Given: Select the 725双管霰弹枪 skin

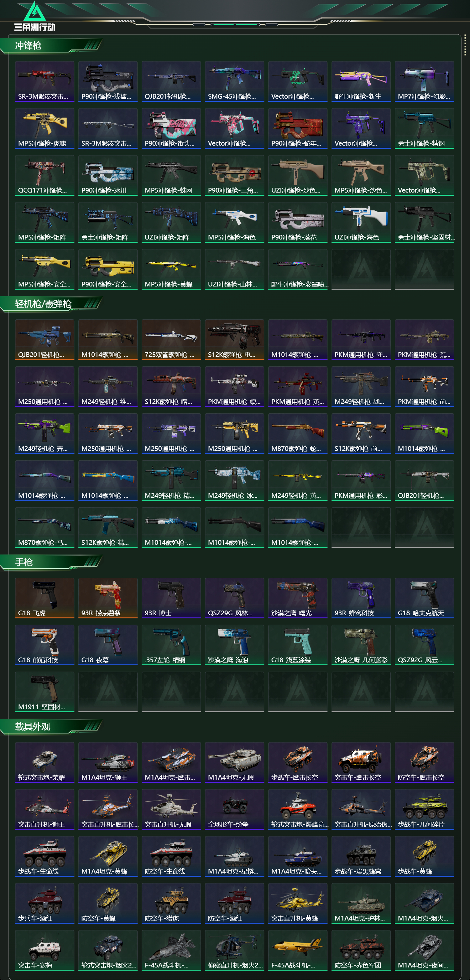Looking at the screenshot, I should 171,340.
